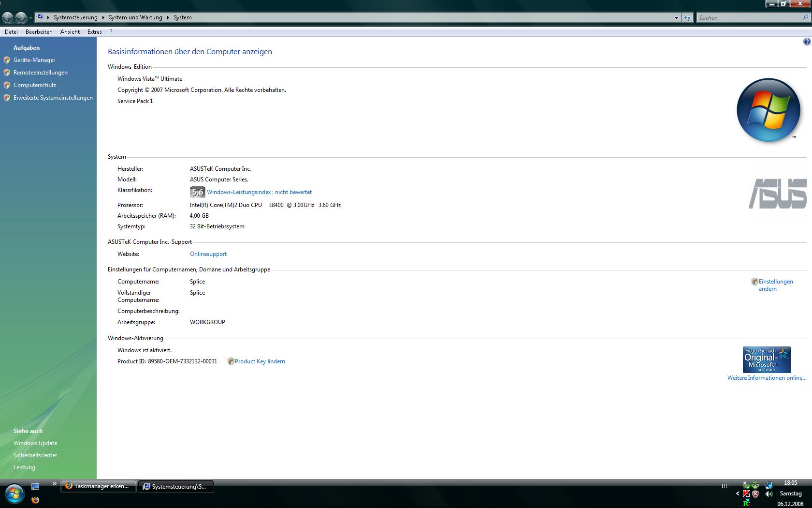Open the recent pages dropdown beside Forward
Viewport: 812px width, 508px height.
click(x=30, y=18)
